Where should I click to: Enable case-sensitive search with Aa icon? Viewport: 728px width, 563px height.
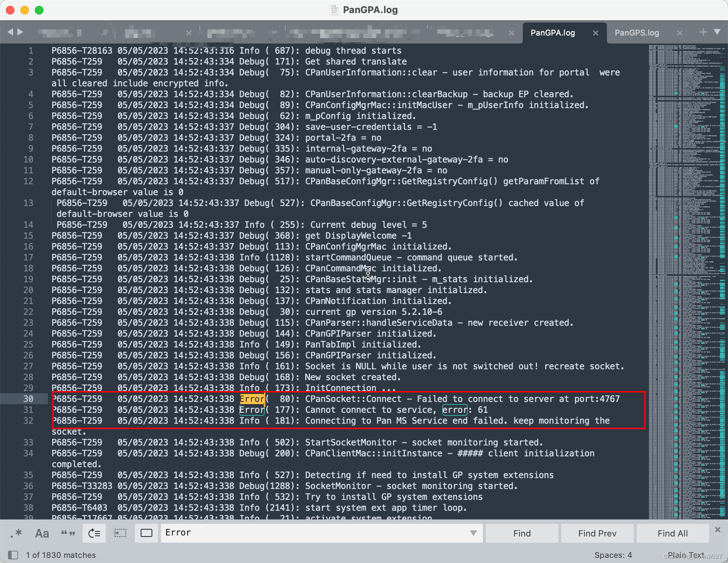(x=42, y=533)
